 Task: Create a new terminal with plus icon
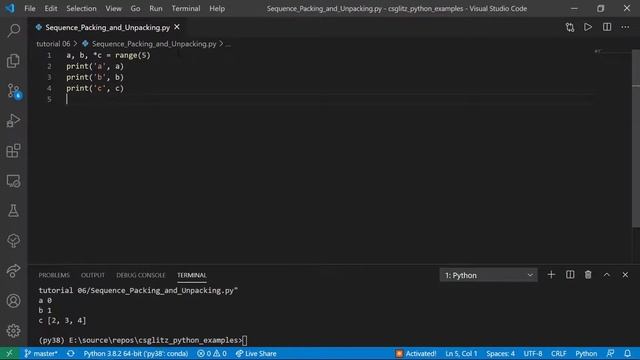(551, 275)
